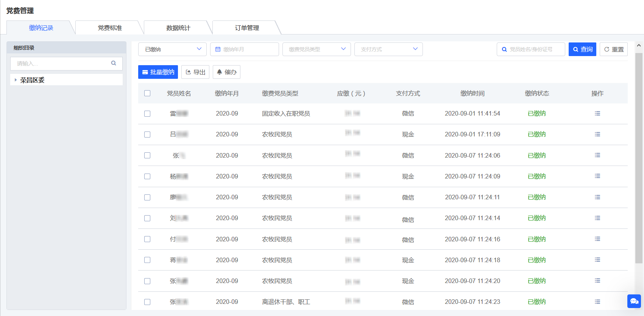Image resolution: width=644 pixels, height=316 pixels.
Task: Open operations menu for 11:24:23 row
Action: [x=597, y=302]
